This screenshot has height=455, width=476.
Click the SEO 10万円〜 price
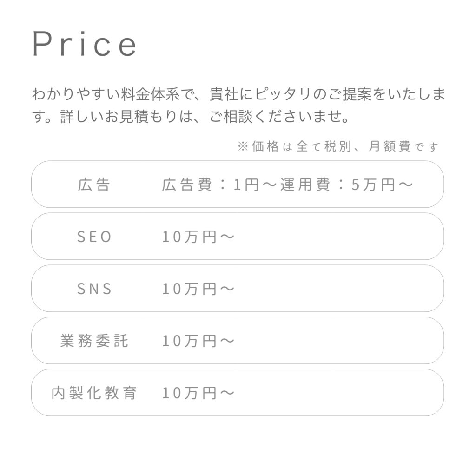pos(198,237)
